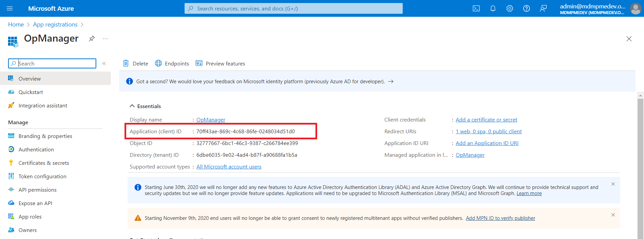Click the OpManager display name link
644x239 pixels.
coord(211,120)
